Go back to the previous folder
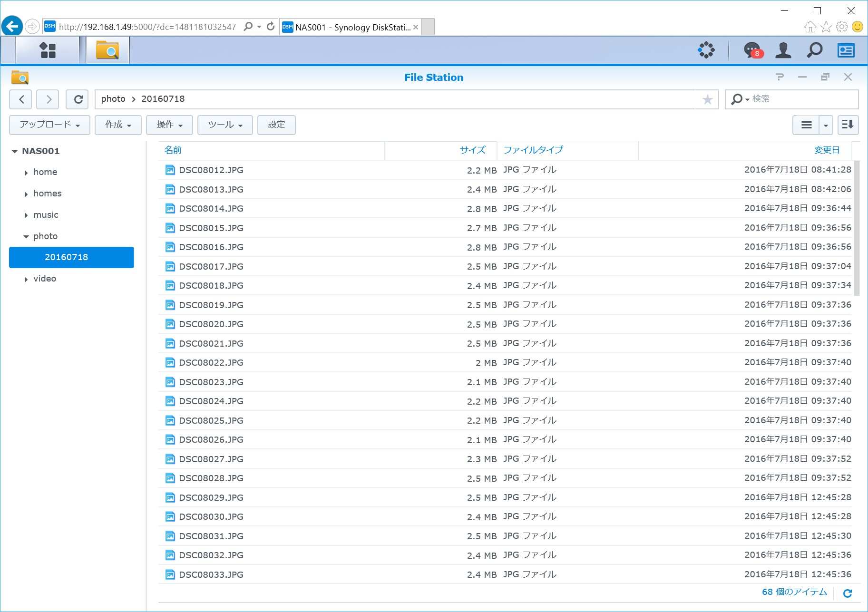 [x=20, y=99]
